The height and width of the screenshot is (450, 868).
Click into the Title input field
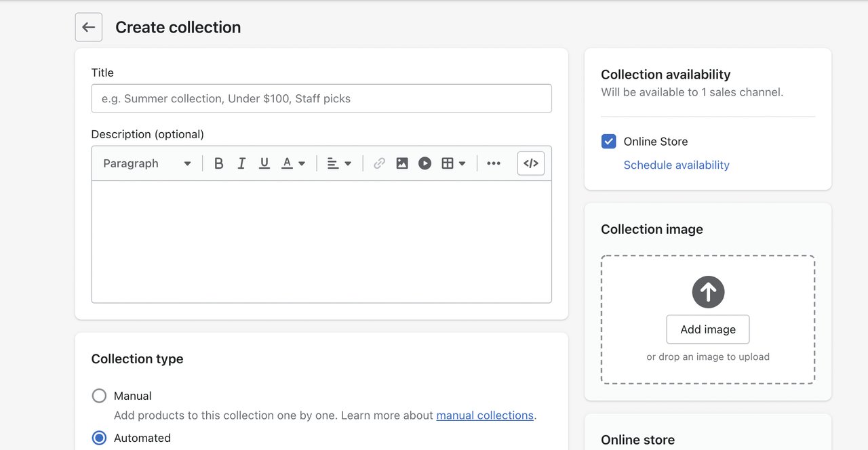[x=321, y=98]
